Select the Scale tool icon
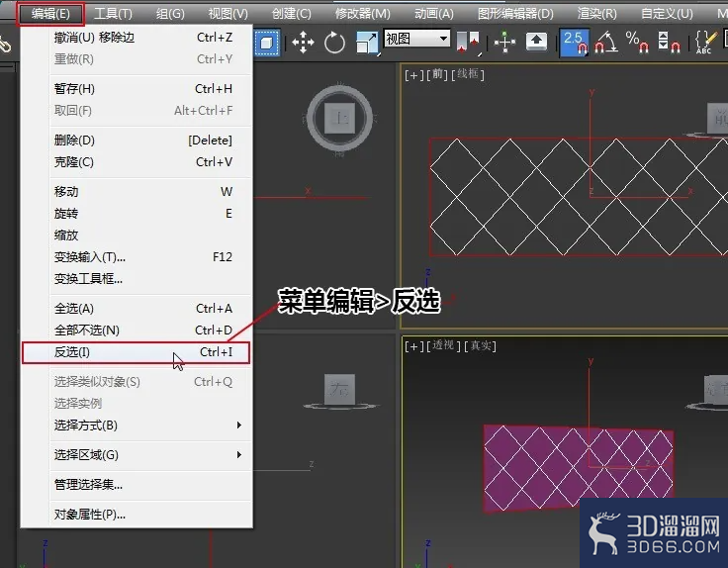728x568 pixels. pos(367,43)
